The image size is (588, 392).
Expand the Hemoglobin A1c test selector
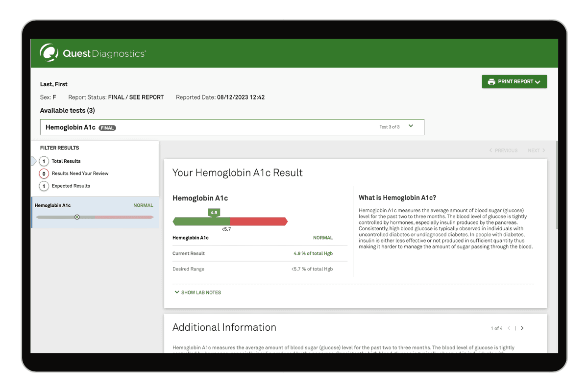411,126
